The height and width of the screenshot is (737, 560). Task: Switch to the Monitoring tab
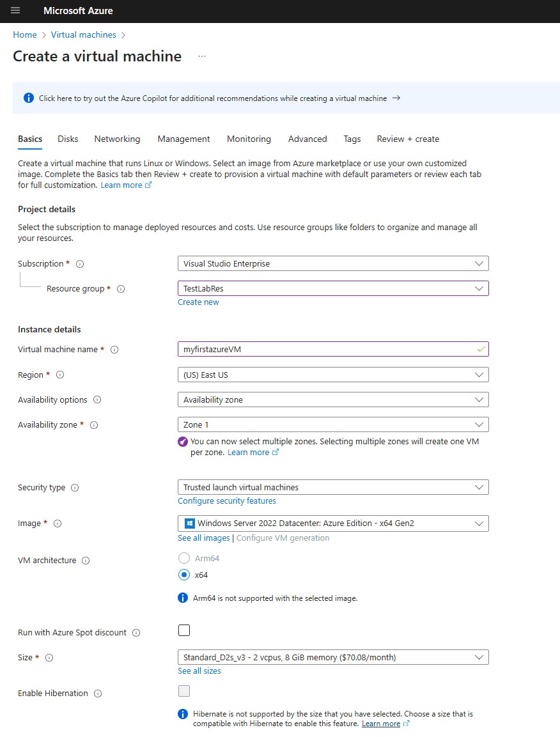[x=249, y=139]
